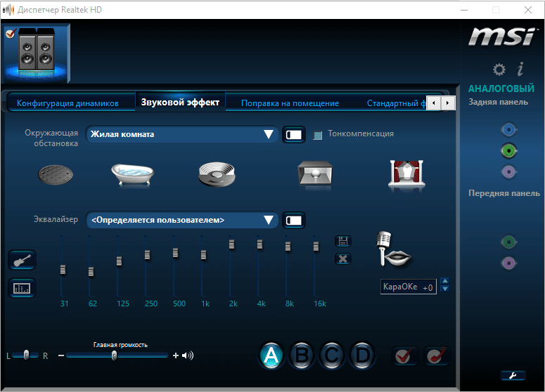Select the guitar equalizer preset button
545x392 pixels.
click(22, 260)
